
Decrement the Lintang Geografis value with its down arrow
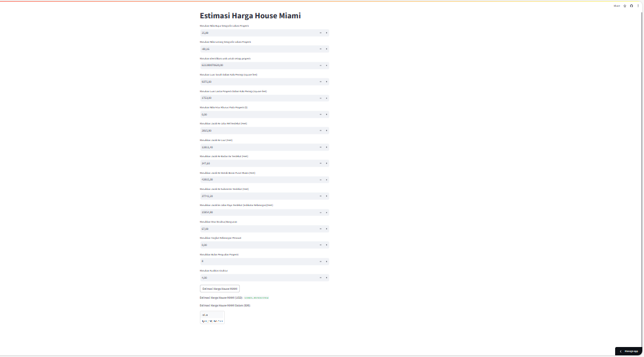[x=320, y=48]
